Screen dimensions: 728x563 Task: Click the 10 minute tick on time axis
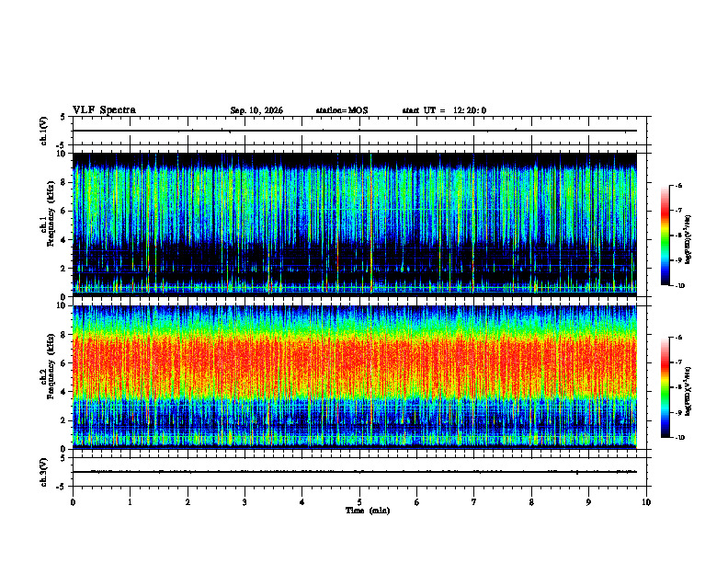(646, 502)
